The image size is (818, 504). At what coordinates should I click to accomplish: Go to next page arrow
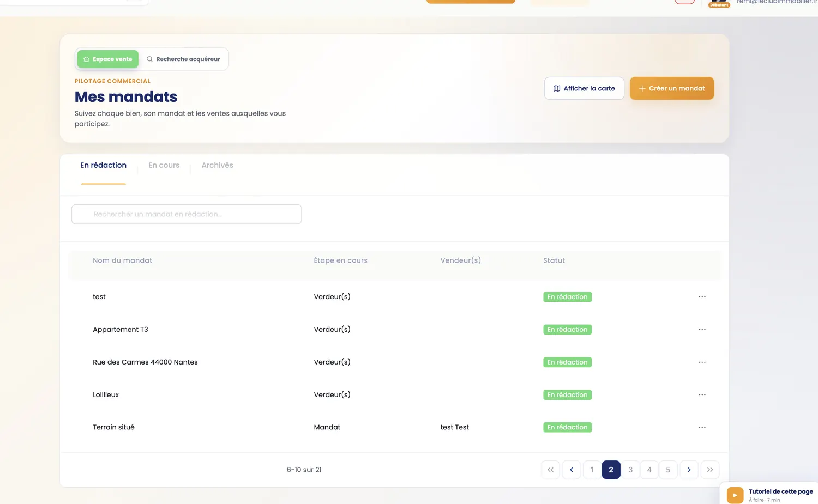tap(689, 470)
